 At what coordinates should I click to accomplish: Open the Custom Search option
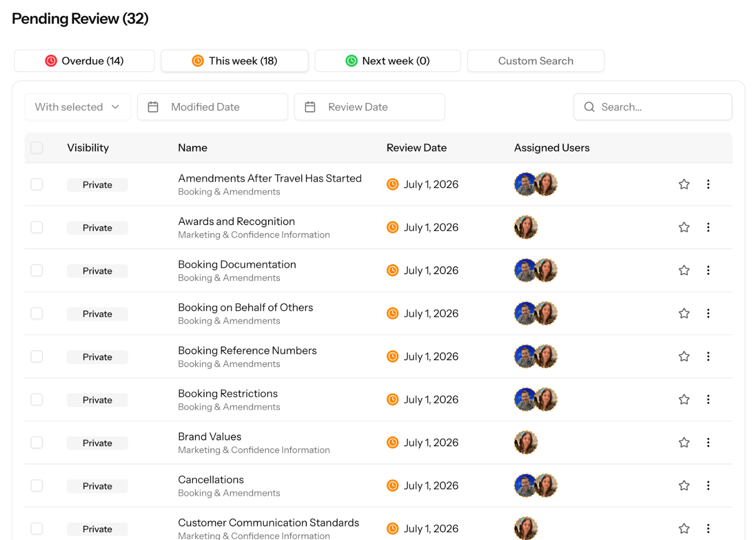pyautogui.click(x=536, y=61)
